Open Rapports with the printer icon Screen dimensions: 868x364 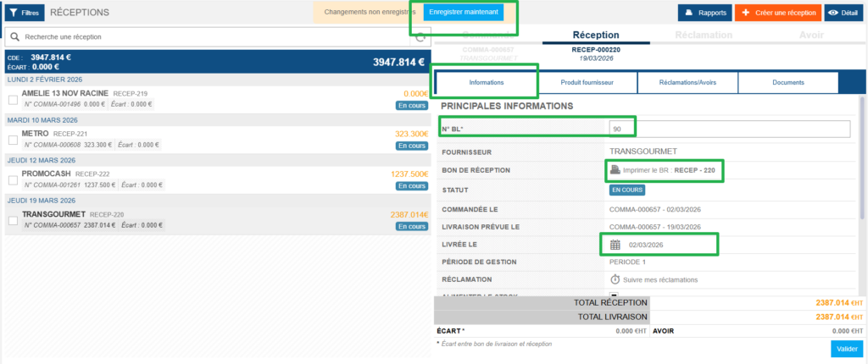703,13
